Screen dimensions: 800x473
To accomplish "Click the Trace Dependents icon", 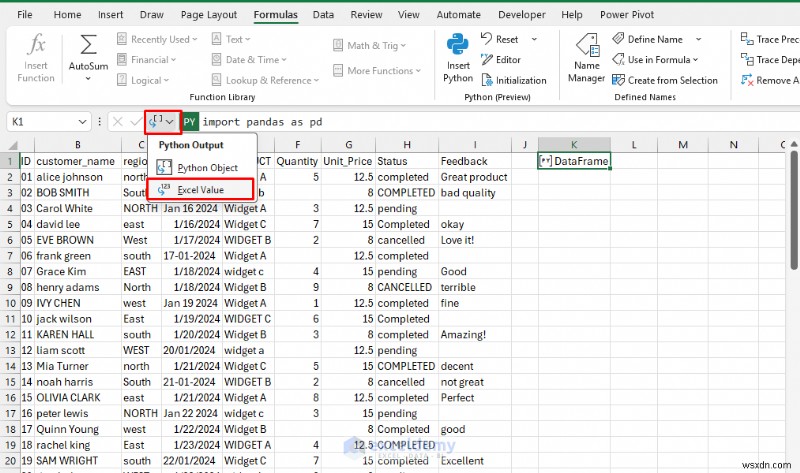I will coord(747,60).
